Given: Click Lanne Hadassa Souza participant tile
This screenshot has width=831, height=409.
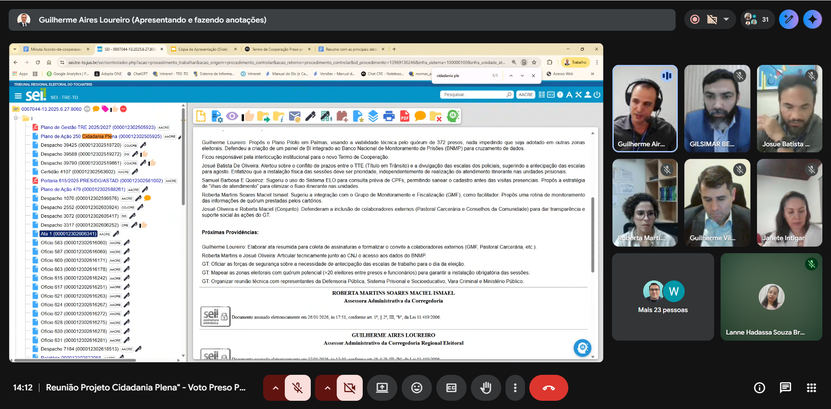Looking at the screenshot, I should click(x=771, y=297).
